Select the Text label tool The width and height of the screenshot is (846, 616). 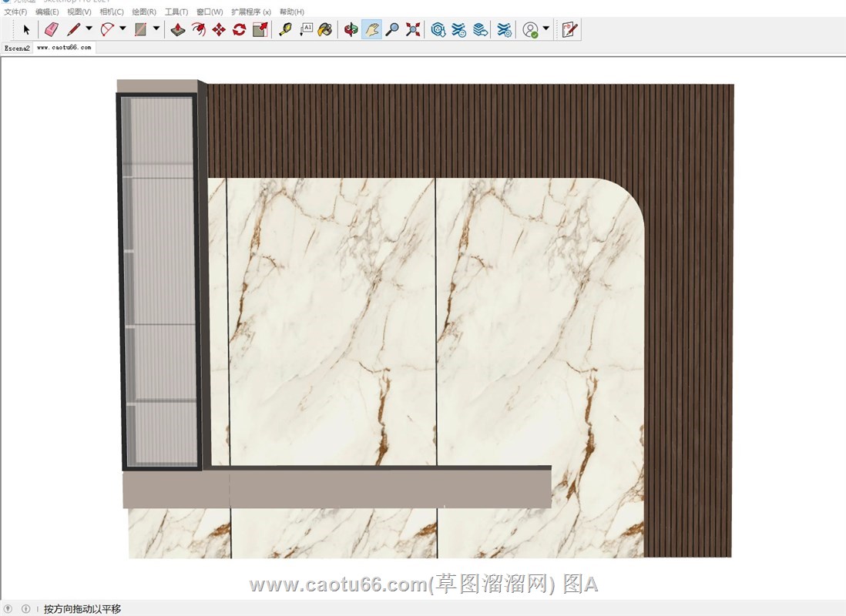point(306,30)
